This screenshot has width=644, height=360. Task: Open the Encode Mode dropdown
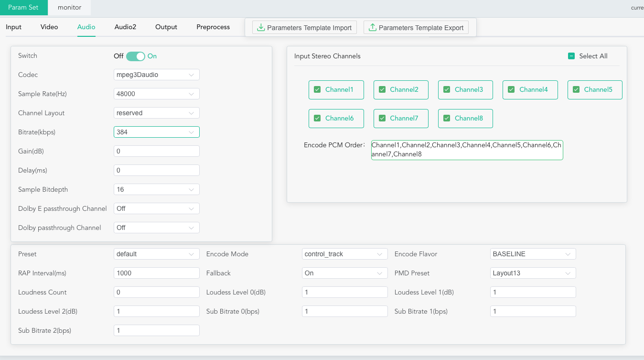click(345, 254)
